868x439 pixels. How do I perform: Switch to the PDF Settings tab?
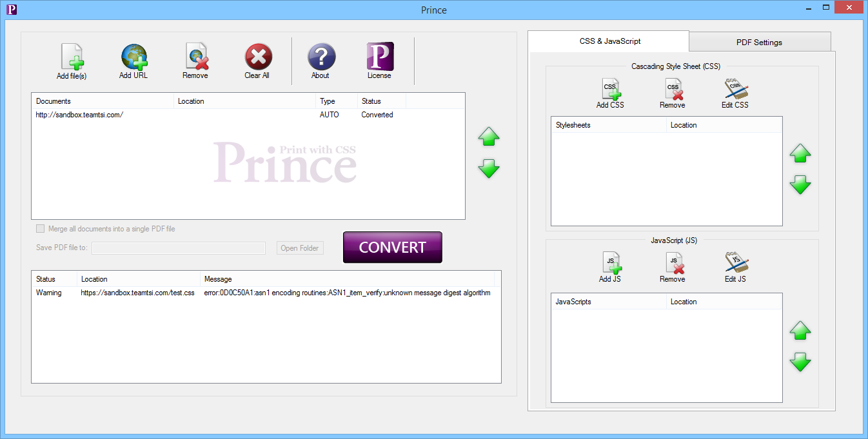point(759,43)
